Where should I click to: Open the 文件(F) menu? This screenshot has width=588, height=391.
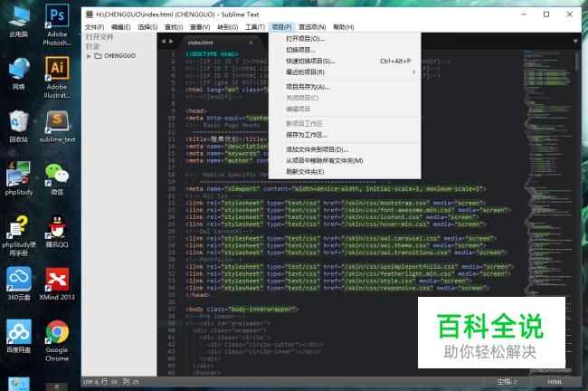coord(94,27)
